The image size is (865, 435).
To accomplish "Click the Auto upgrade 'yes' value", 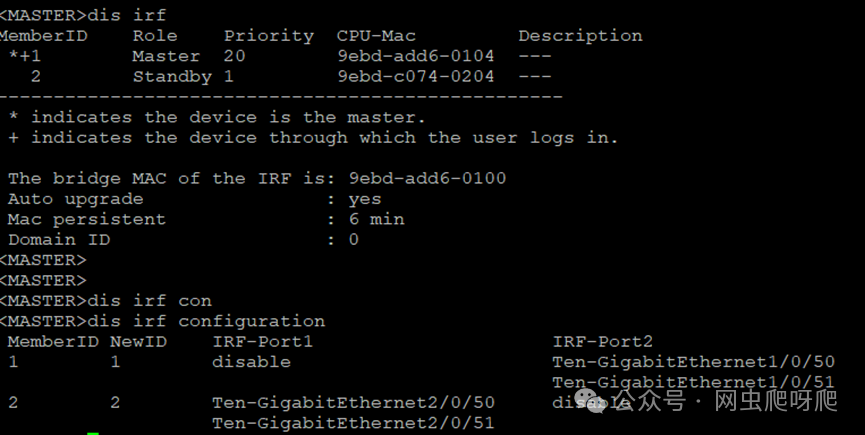I will click(x=365, y=199).
